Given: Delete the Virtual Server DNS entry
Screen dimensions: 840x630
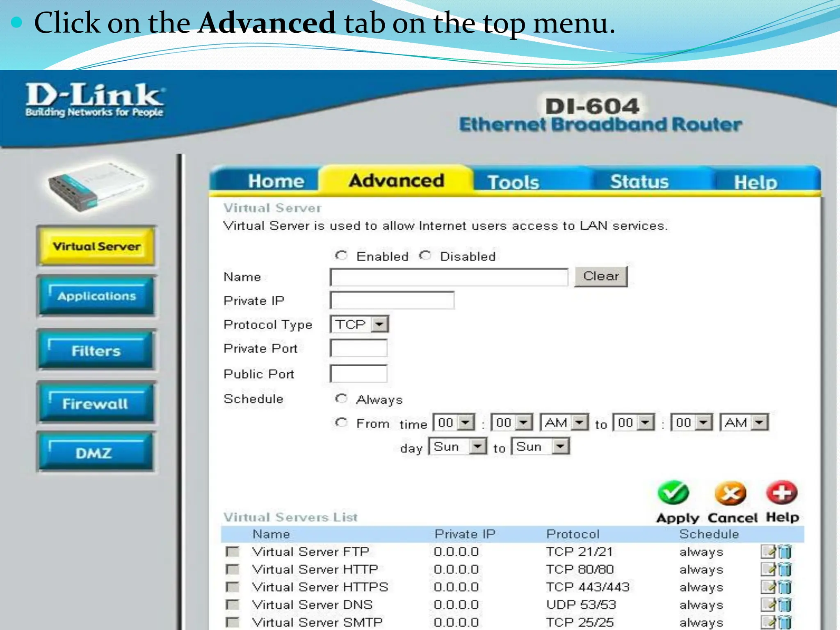Looking at the screenshot, I should [x=785, y=605].
